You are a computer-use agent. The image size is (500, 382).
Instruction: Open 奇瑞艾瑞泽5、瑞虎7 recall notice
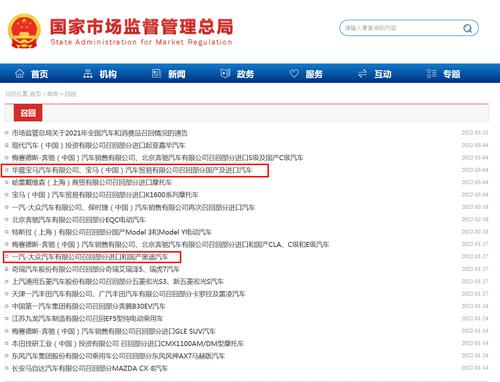point(96,269)
